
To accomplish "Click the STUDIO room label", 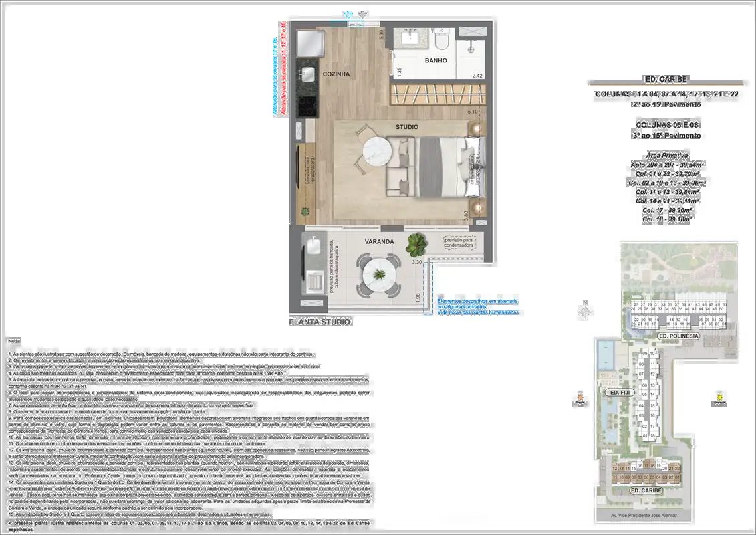I will coord(407,127).
